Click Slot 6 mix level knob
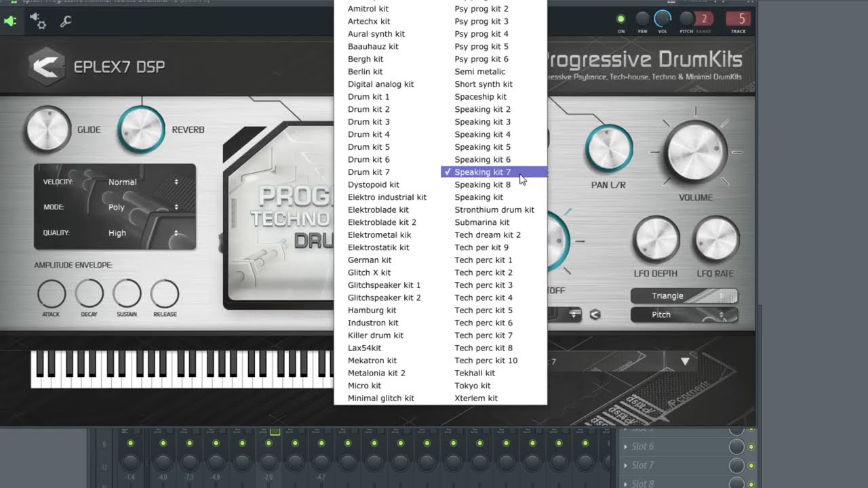The image size is (868, 488). (x=736, y=447)
